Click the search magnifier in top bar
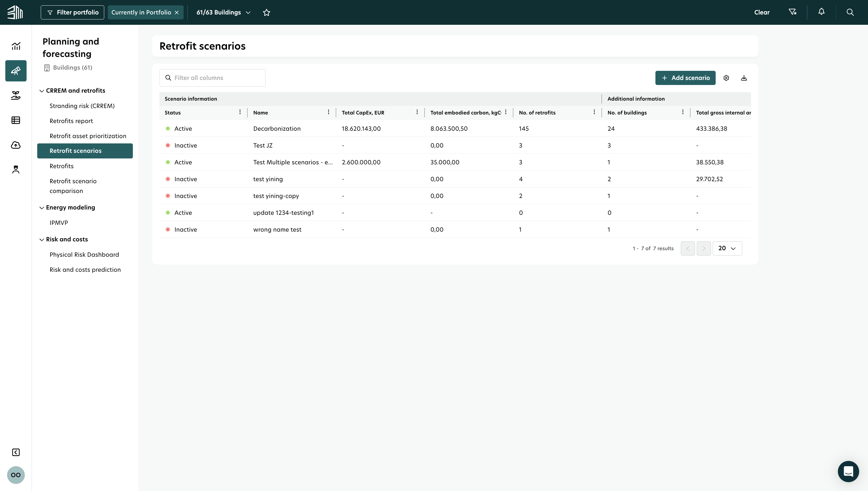Viewport: 868px width, 491px height. [x=850, y=12]
